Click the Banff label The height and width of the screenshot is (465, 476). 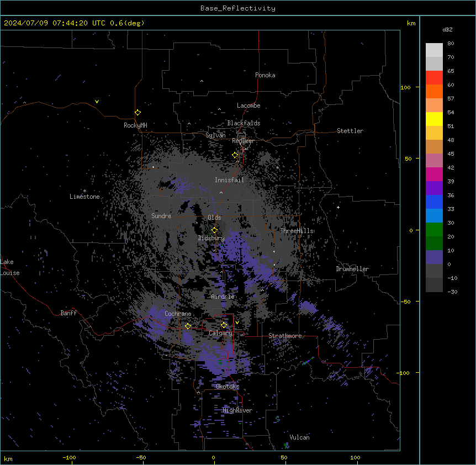68,313
